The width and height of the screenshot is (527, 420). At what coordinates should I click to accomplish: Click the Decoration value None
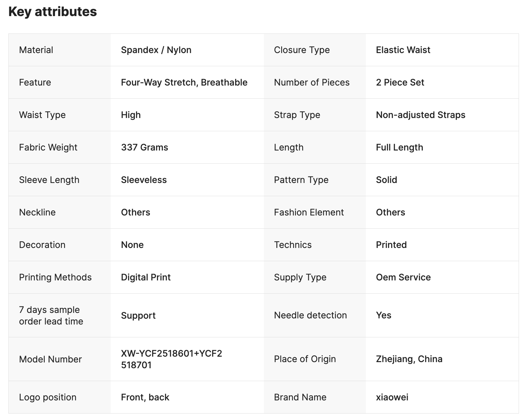132,245
